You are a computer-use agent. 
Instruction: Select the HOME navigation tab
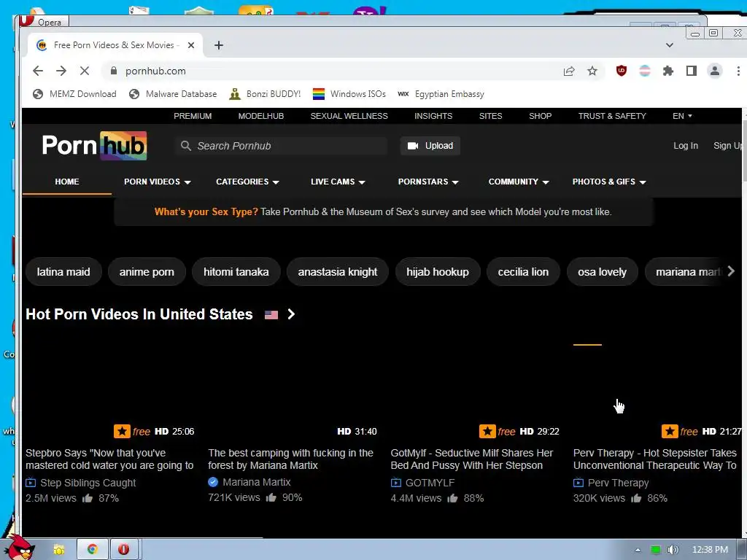(66, 182)
